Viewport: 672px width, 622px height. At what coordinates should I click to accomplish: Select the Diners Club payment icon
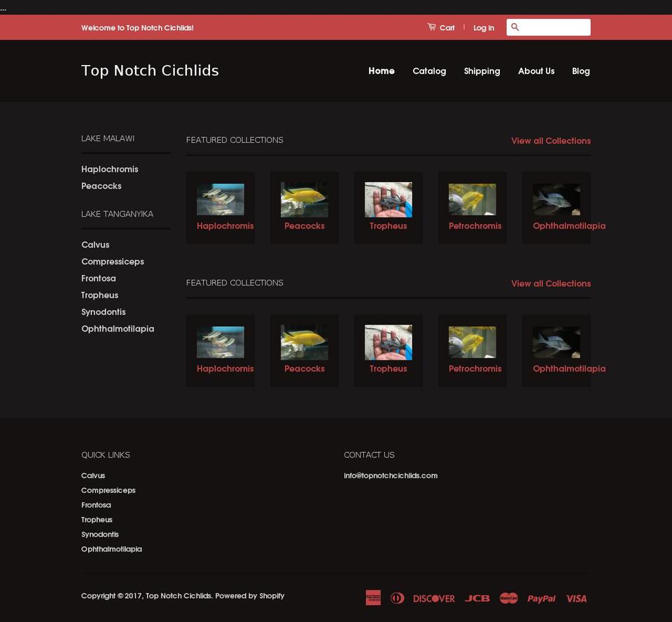[x=397, y=598]
